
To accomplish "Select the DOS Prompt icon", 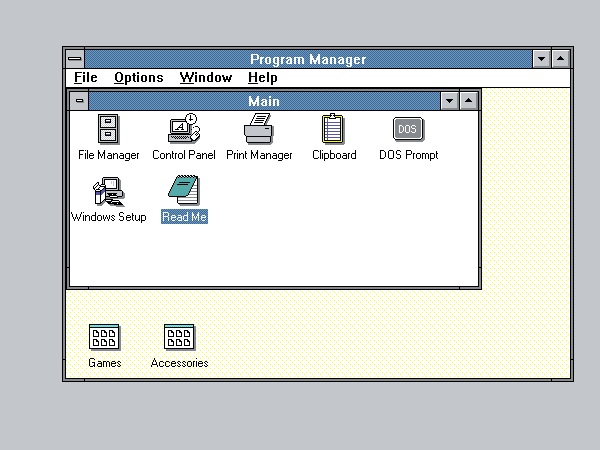I will 408,129.
